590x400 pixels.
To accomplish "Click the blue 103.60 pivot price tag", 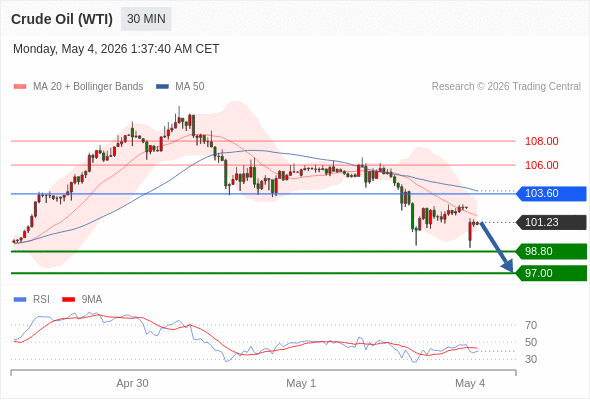I will point(551,193).
